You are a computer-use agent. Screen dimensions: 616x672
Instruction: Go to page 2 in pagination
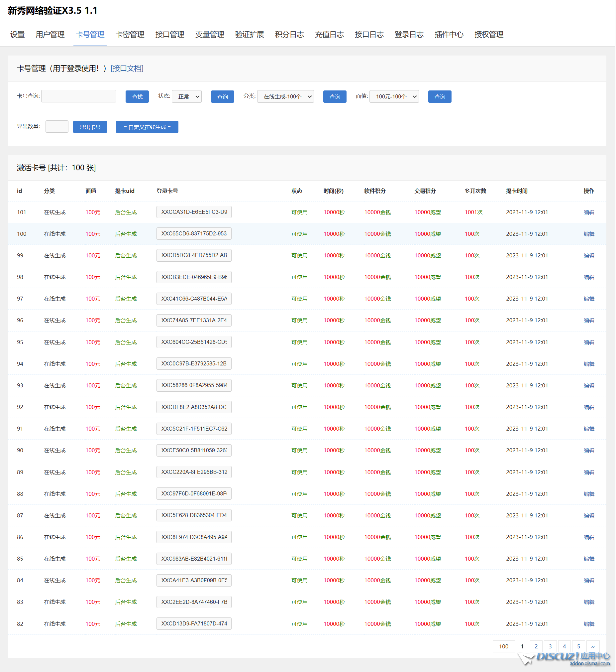[x=536, y=647]
